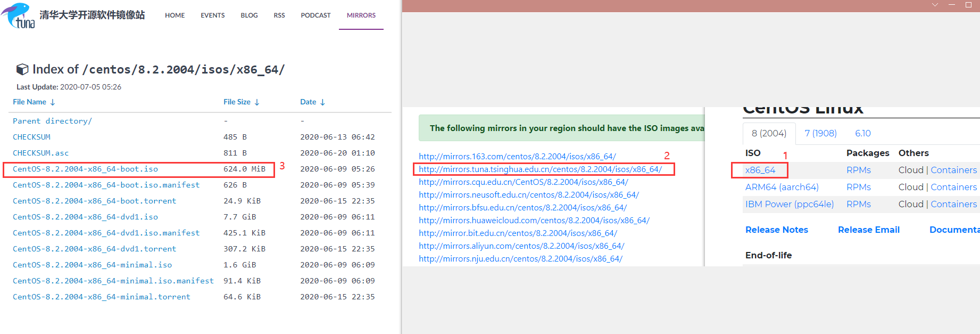
Task: Open Containers in the IBM Power row
Action: pyautogui.click(x=953, y=205)
